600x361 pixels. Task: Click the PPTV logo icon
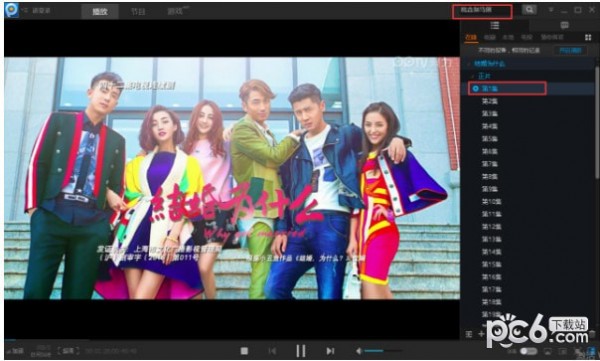11,10
